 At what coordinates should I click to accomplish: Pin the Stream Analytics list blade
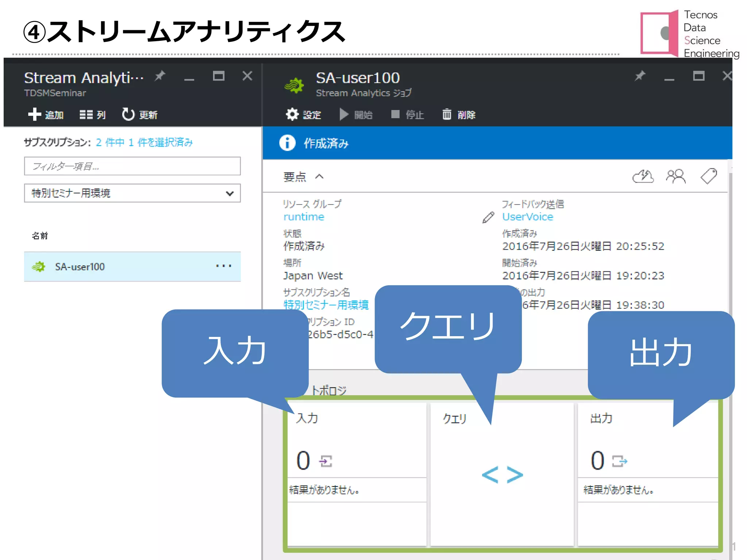click(x=160, y=76)
